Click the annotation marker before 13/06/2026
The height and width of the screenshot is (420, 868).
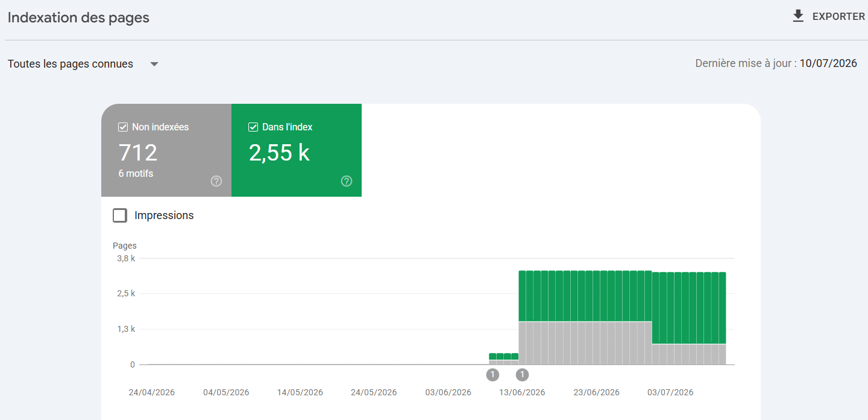pos(492,375)
